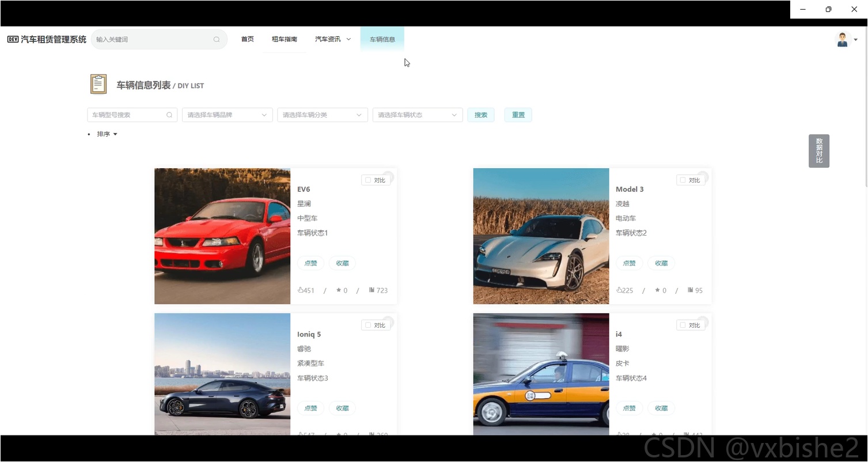Click the star count icon on EV6 card
This screenshot has height=462, width=868.
(x=339, y=290)
